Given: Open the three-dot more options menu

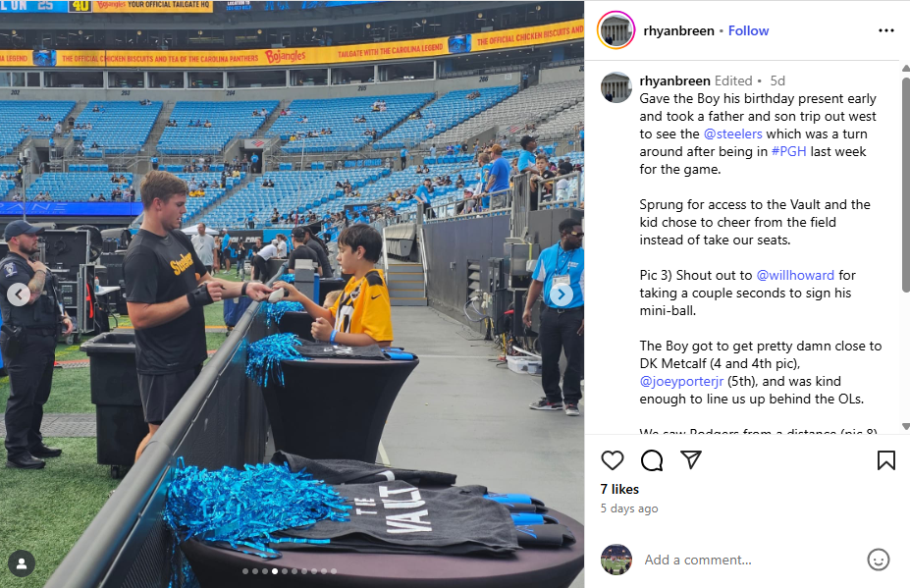Looking at the screenshot, I should 886,30.
